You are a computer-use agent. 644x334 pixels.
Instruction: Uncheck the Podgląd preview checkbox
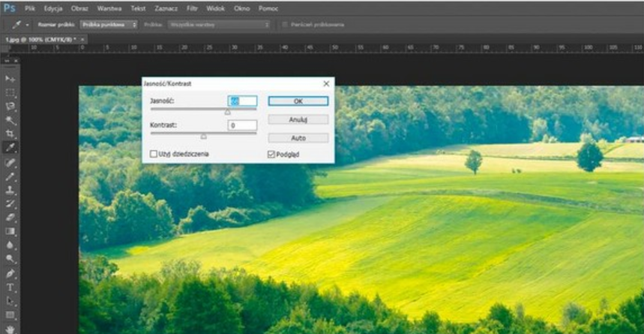tap(271, 154)
